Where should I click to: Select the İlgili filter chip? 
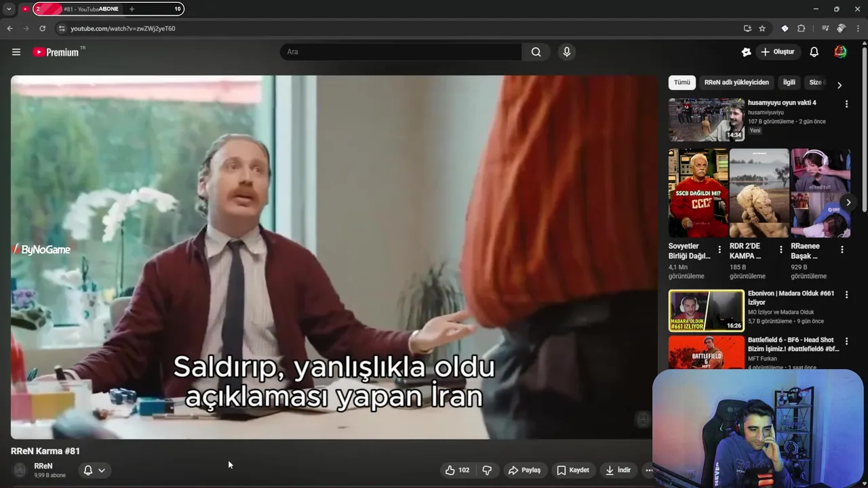(789, 83)
